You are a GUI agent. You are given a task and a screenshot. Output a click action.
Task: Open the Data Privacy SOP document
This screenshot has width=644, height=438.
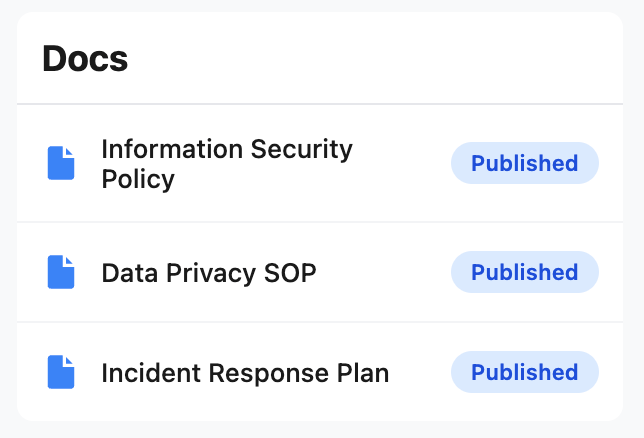pyautogui.click(x=209, y=272)
